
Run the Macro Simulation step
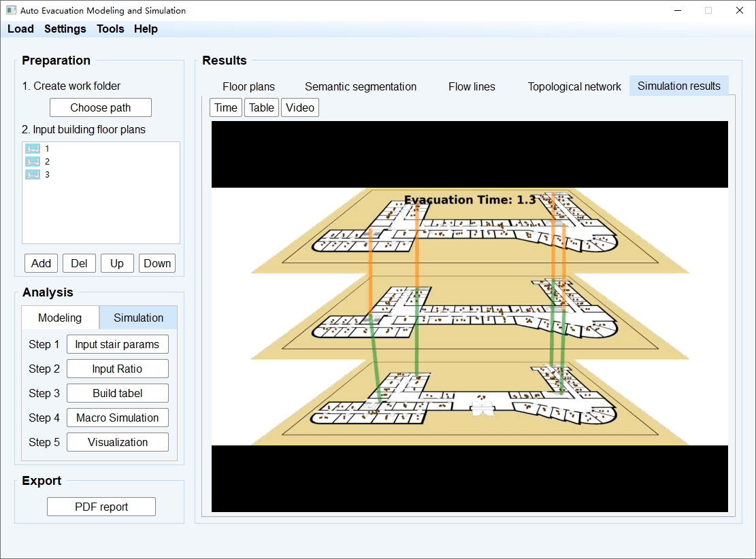pos(118,418)
